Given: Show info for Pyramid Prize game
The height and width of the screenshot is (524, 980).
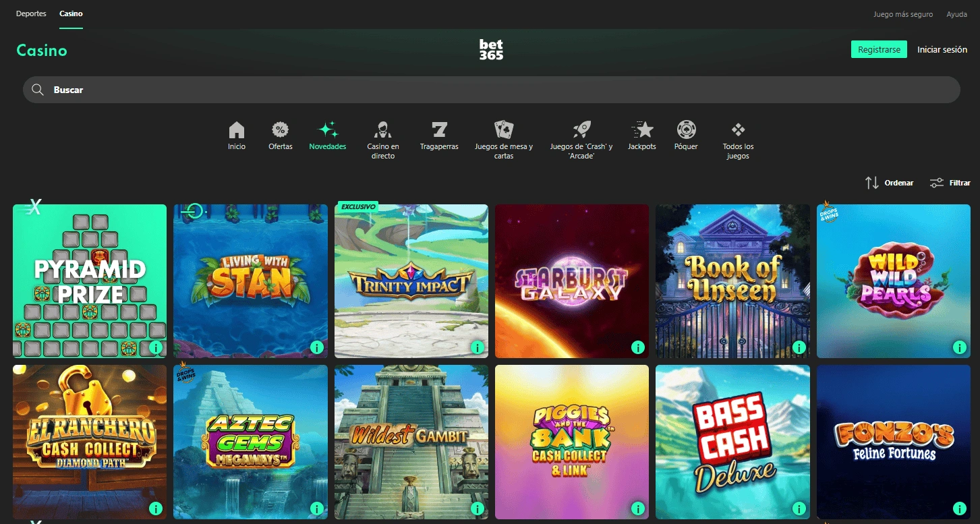Looking at the screenshot, I should tap(156, 347).
